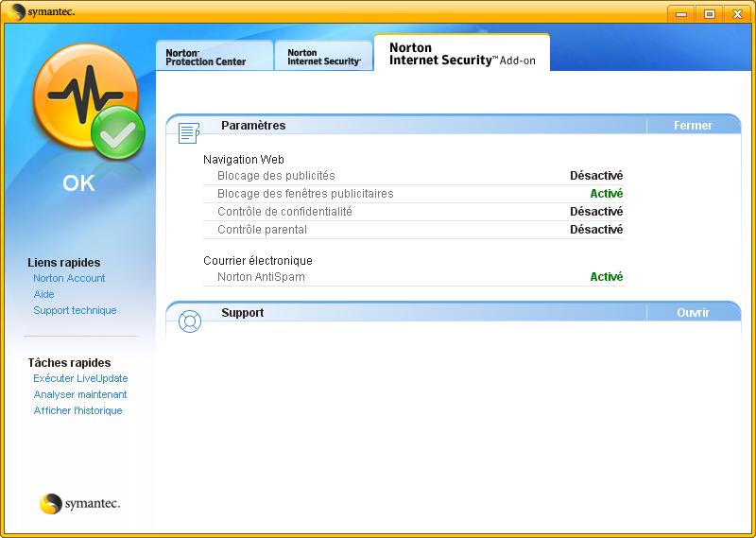
Task: Click the Symantec logo at the bottom of the sidebar
Action: pyautogui.click(x=80, y=504)
